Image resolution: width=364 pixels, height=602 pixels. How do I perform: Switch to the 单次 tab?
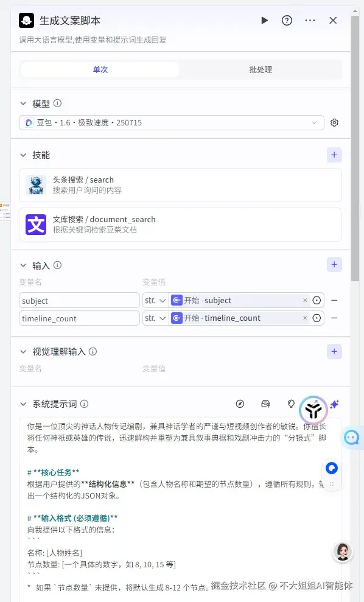[x=100, y=69]
